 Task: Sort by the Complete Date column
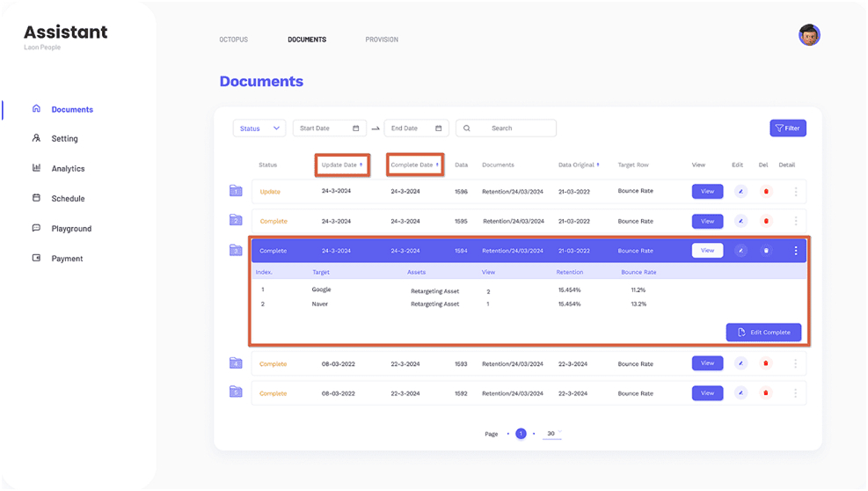click(x=414, y=165)
